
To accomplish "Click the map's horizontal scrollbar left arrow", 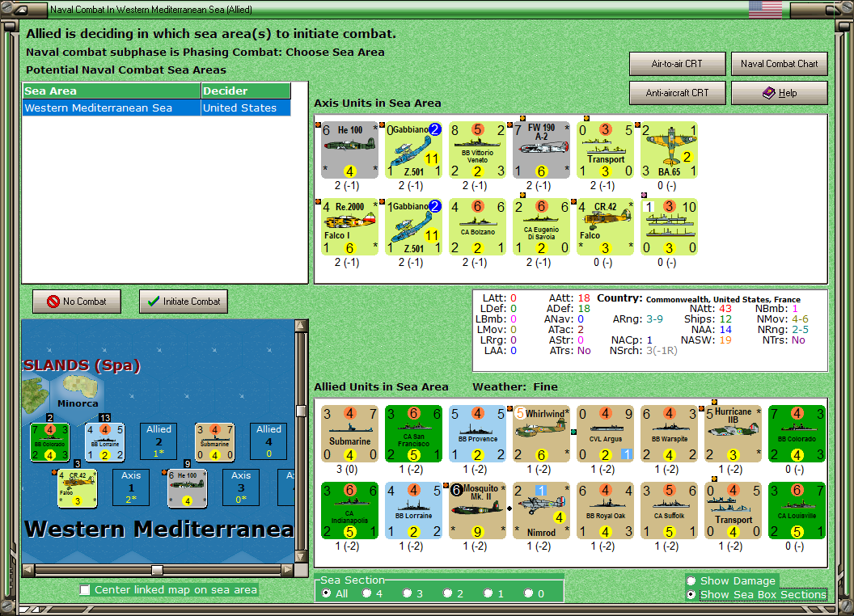I will [28, 570].
